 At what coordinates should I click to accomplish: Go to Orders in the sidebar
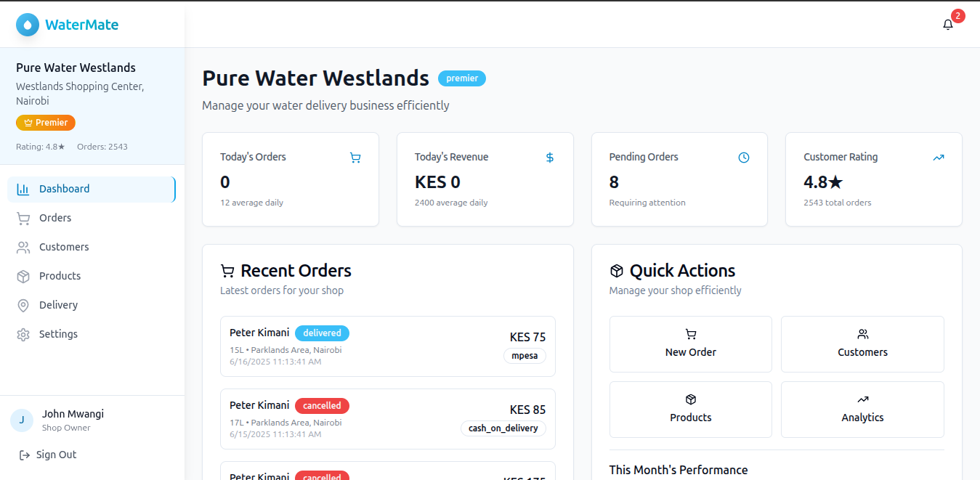pyautogui.click(x=92, y=218)
